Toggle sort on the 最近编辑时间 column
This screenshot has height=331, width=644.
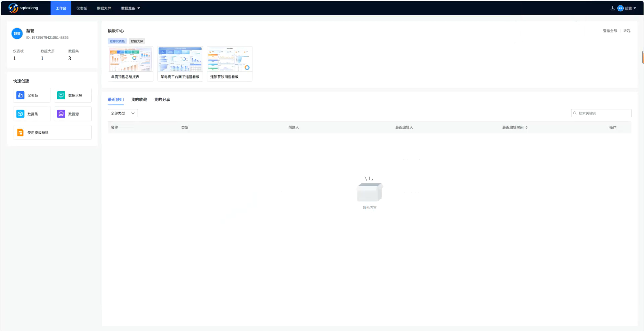526,127
